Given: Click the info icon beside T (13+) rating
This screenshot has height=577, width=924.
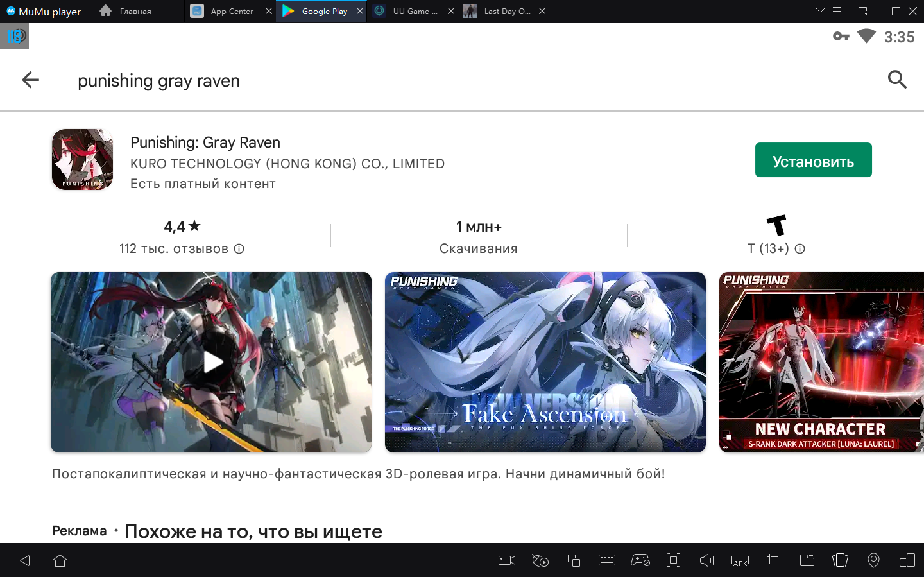Looking at the screenshot, I should pos(800,248).
